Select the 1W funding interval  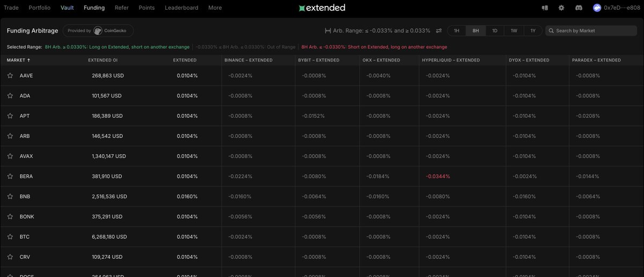coord(514,31)
